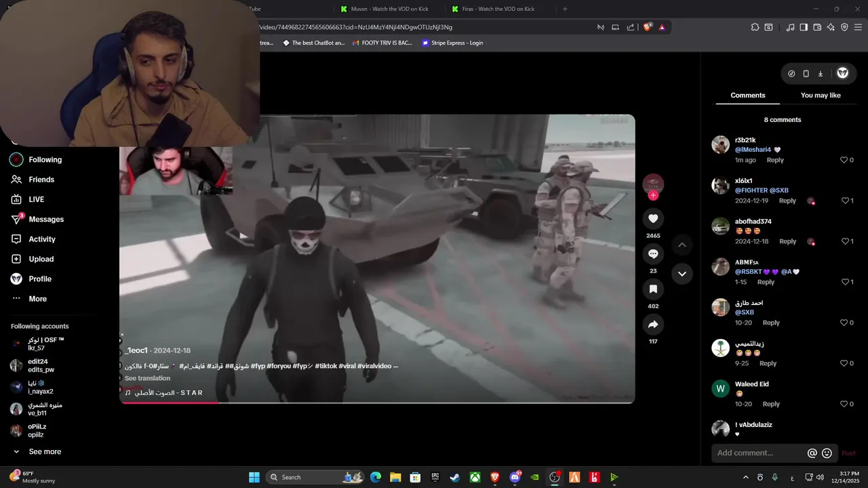Bookmark the video with the favorites icon
This screenshot has width=868, height=488.
[653, 289]
